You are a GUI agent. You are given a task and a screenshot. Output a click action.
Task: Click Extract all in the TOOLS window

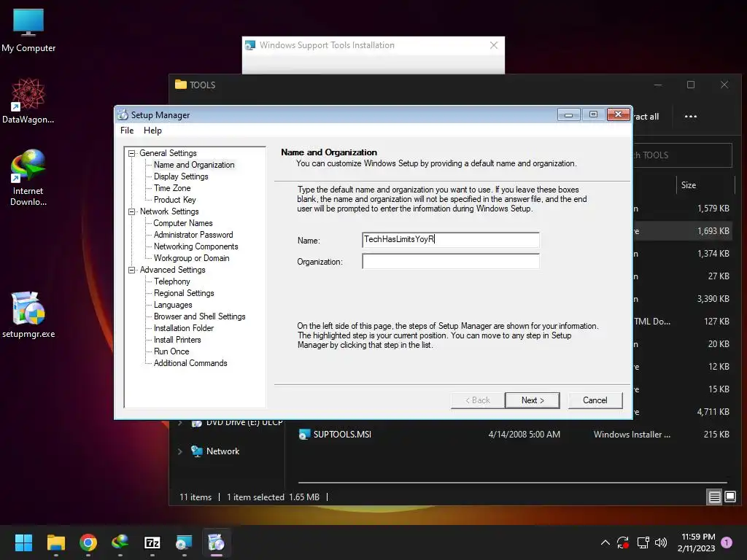646,117
